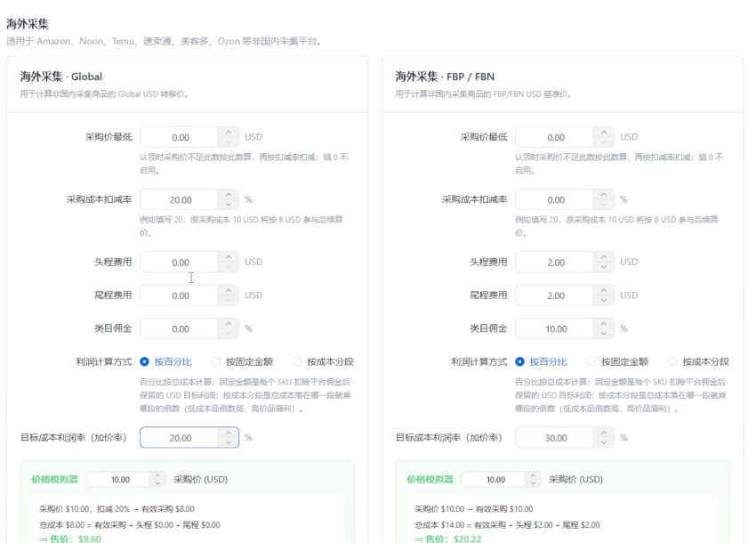This screenshot has height=543, width=756.
Task: Increase FBP/FBN 价格模拟器 采购价 up arrow
Action: pos(533,475)
